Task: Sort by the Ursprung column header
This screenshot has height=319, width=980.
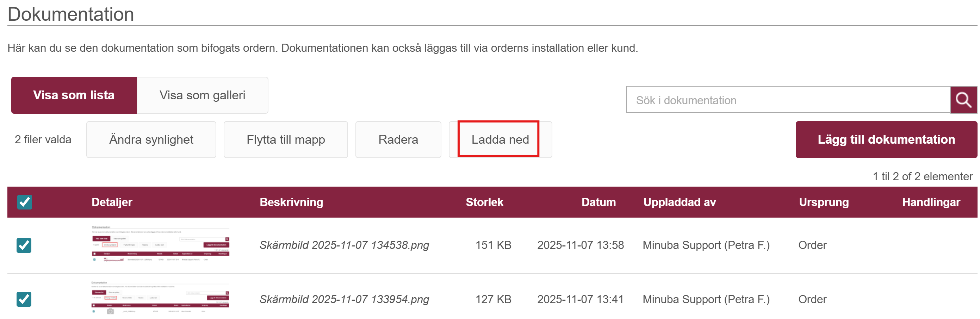Action: click(824, 202)
